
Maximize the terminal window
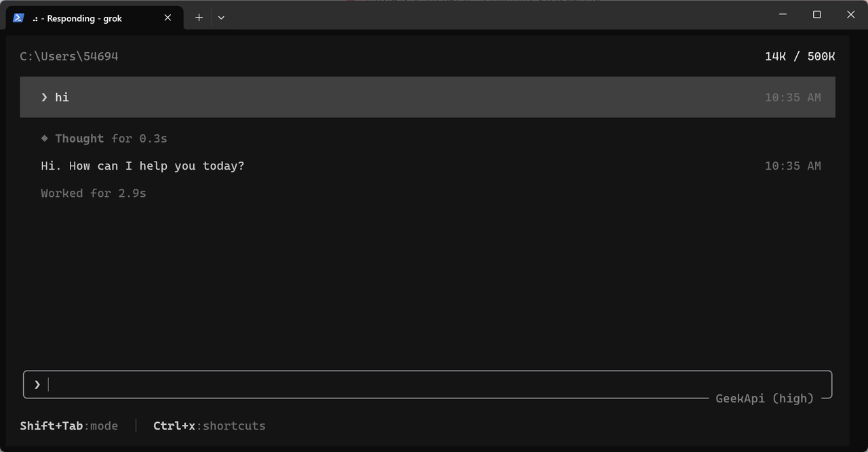(x=817, y=15)
